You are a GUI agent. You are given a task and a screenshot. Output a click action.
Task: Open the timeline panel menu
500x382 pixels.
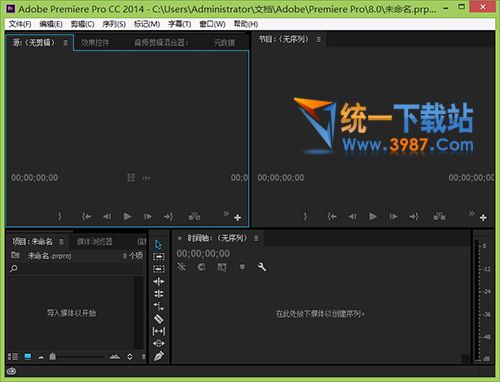click(x=256, y=238)
